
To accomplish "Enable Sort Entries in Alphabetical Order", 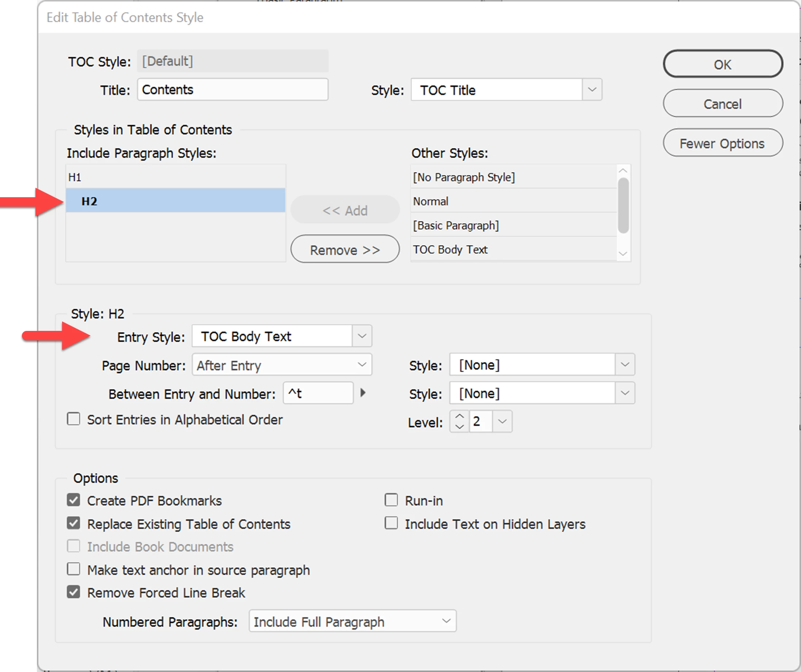I will [74, 419].
